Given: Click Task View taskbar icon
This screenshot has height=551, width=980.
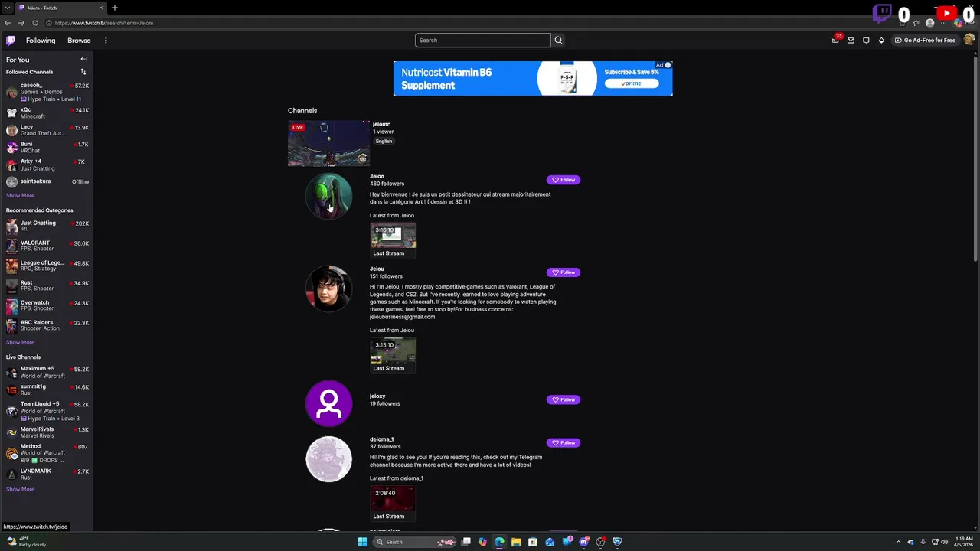Looking at the screenshot, I should [x=465, y=542].
